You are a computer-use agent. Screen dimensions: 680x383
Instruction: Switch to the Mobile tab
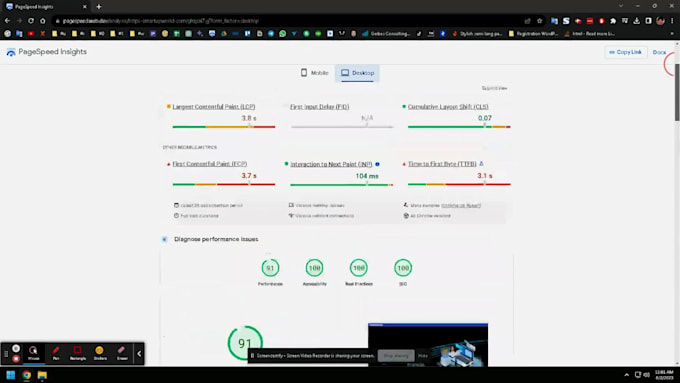(x=314, y=73)
